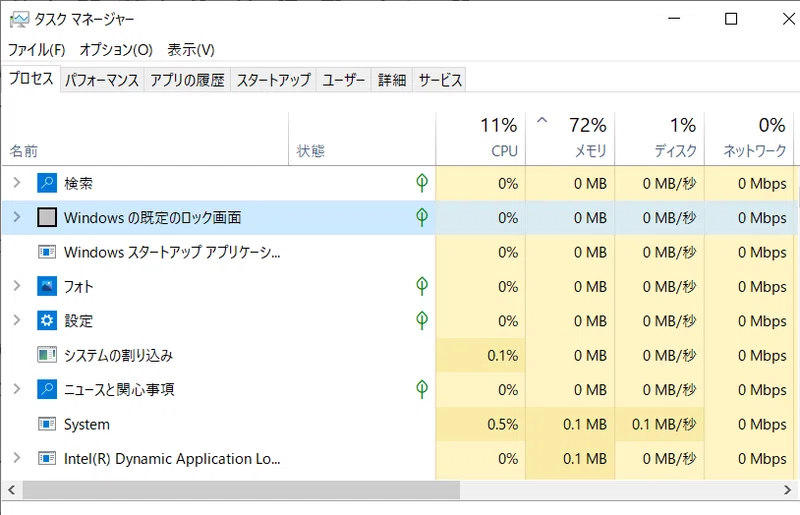Viewport: 800px width, 515px height.
Task: Click the 0.1 MB/秒 disk value of System
Action: (664, 424)
